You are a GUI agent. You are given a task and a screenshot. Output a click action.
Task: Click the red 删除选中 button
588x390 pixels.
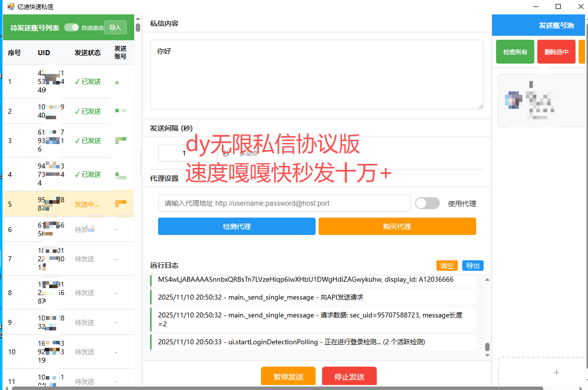pos(556,52)
